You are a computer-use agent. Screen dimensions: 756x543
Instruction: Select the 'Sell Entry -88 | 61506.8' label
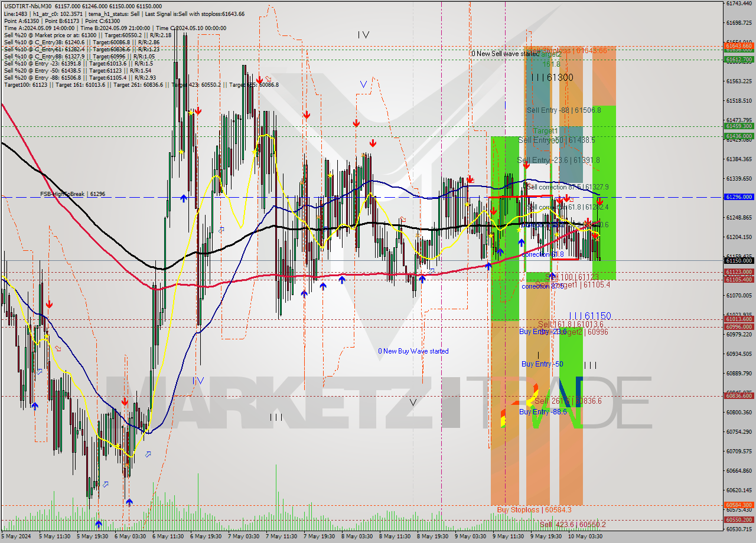(564, 110)
